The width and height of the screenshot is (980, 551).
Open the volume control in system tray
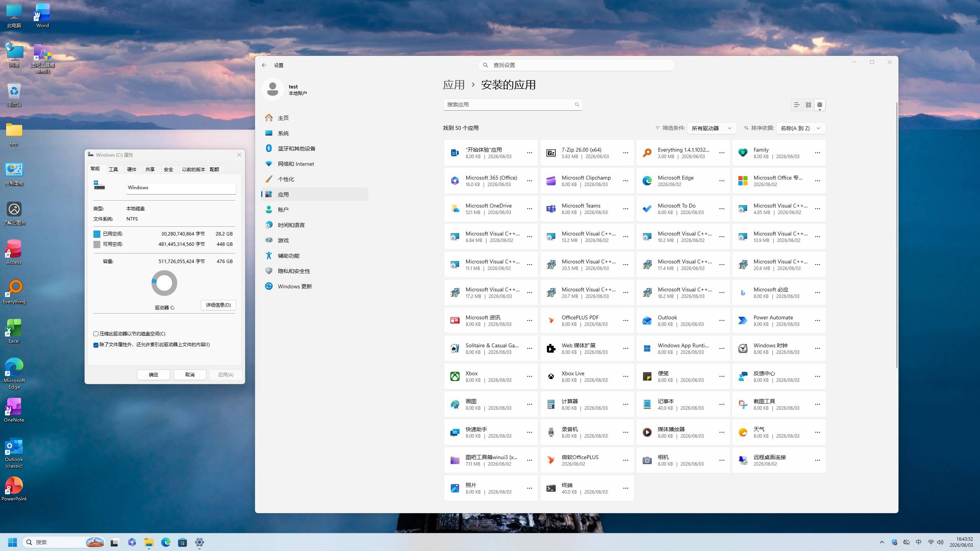(940, 542)
